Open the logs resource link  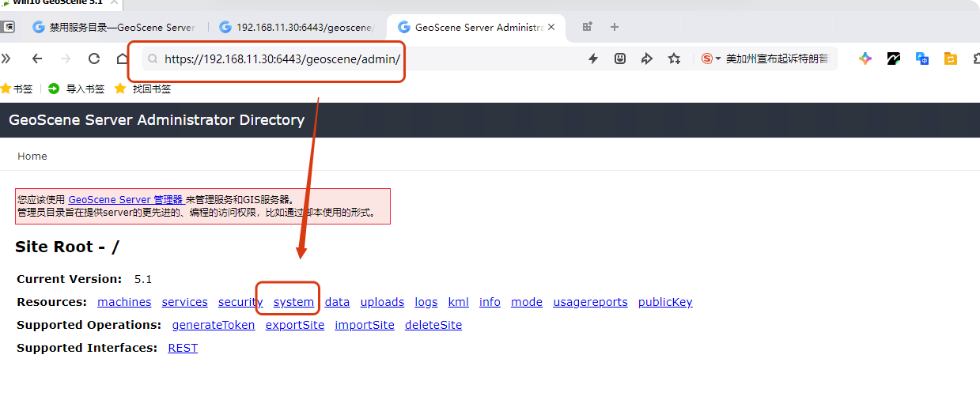point(426,302)
